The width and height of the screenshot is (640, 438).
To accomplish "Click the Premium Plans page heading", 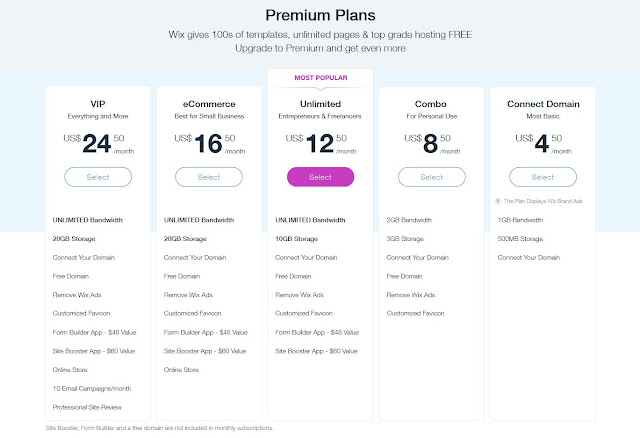I will pos(320,15).
